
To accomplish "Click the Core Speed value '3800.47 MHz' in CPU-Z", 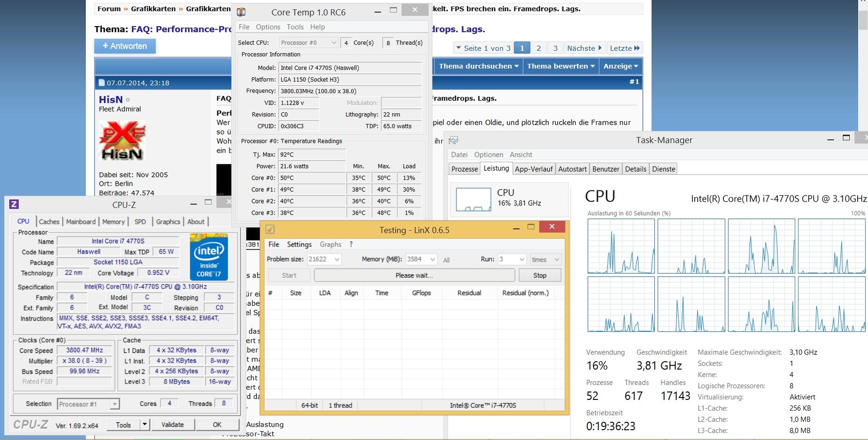I will (x=84, y=350).
